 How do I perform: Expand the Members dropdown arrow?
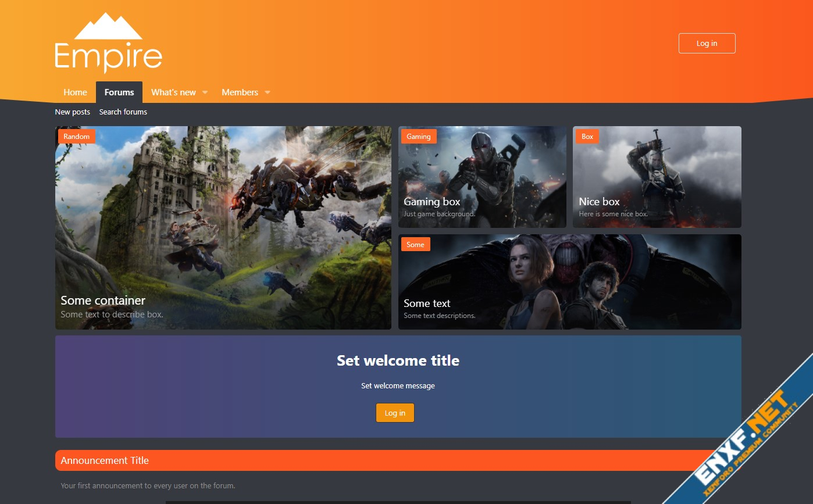click(268, 92)
